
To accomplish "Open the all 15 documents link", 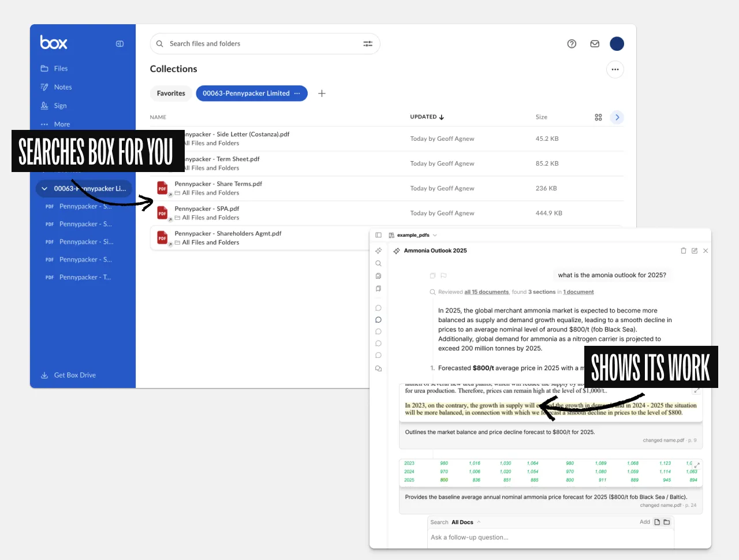I will pyautogui.click(x=487, y=292).
